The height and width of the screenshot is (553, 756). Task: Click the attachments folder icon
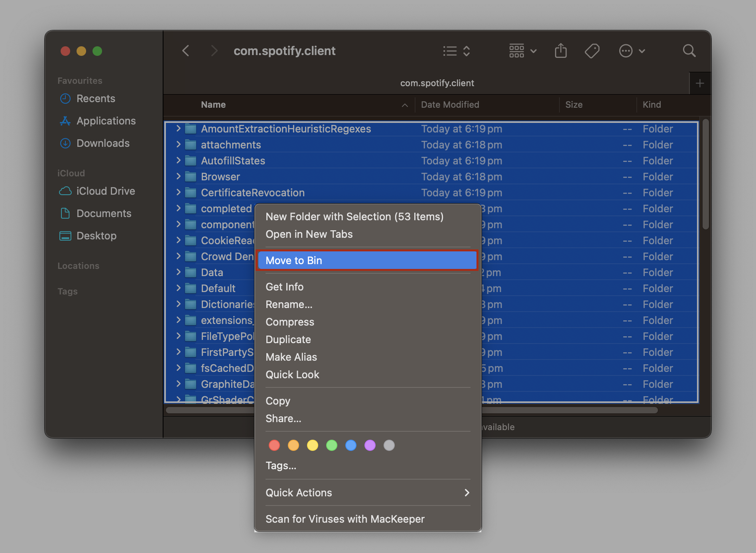click(x=191, y=145)
